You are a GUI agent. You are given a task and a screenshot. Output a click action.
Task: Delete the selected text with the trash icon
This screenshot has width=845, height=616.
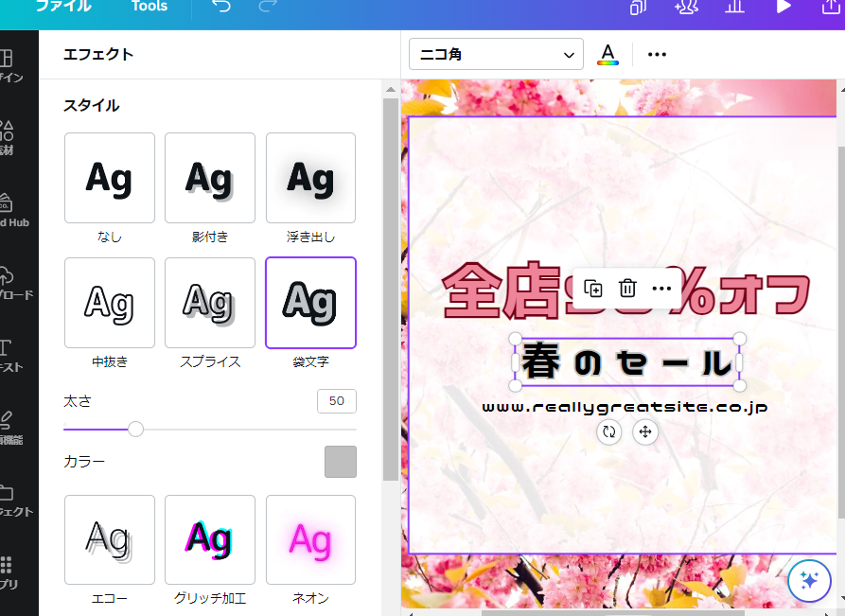[627, 289]
